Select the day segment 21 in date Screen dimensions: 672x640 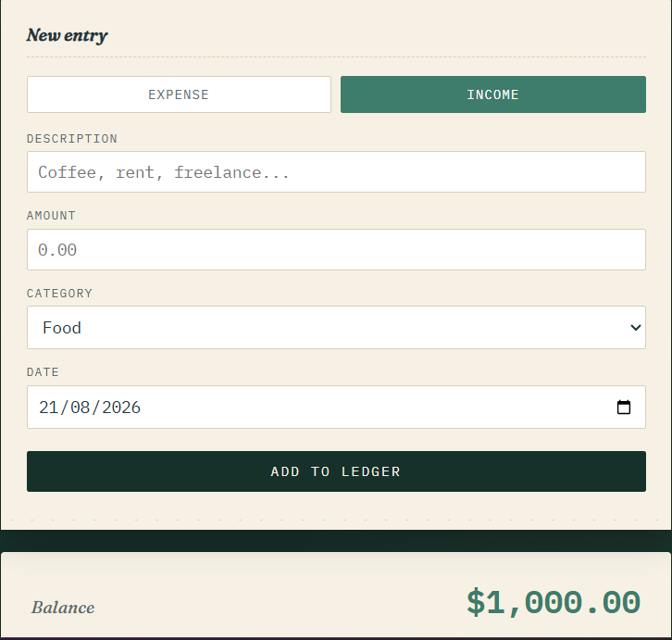coord(48,408)
